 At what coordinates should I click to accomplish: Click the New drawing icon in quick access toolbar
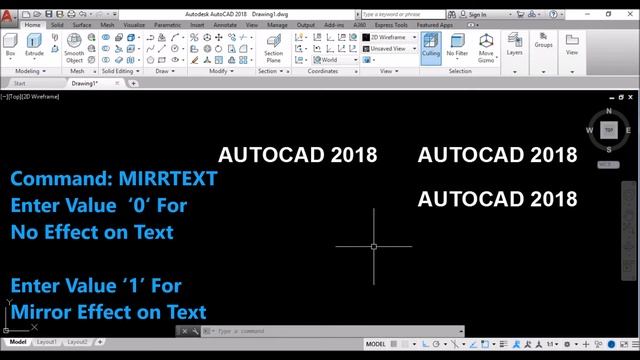(x=26, y=14)
